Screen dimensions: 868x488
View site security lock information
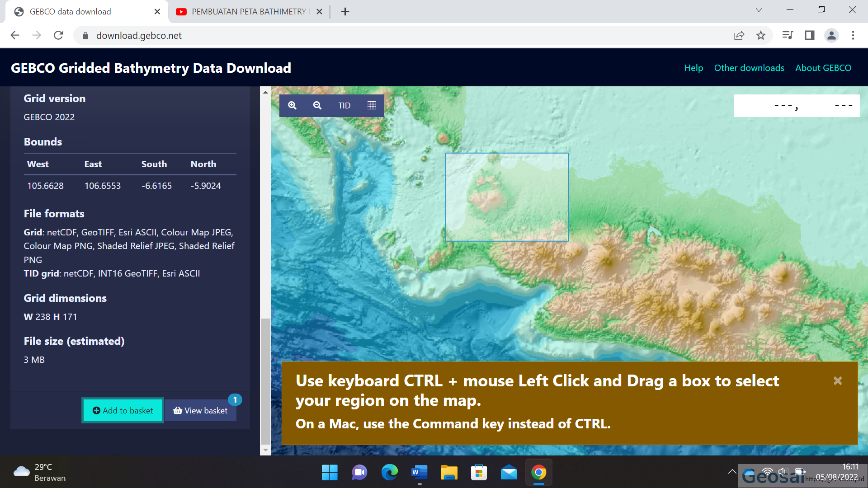tap(85, 35)
